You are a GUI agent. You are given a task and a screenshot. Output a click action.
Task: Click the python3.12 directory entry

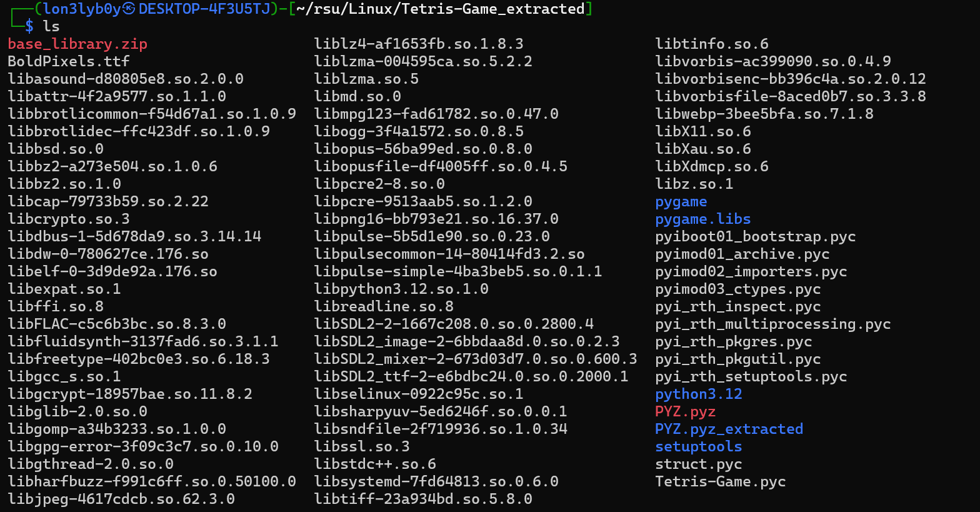[698, 394]
